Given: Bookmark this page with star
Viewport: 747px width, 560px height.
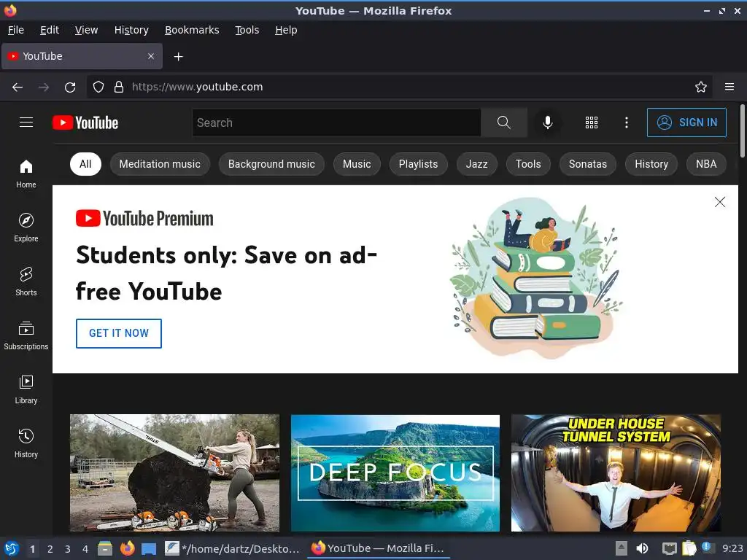Looking at the screenshot, I should click(x=701, y=87).
